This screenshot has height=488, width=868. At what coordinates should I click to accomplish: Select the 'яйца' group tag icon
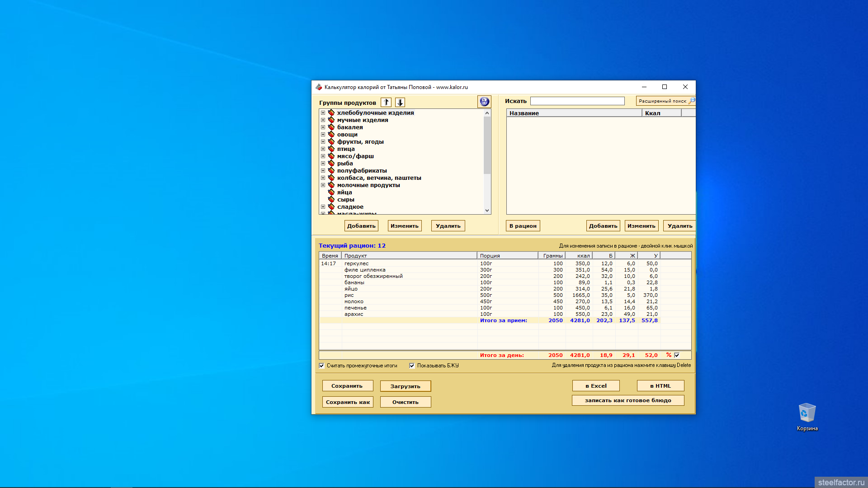331,192
